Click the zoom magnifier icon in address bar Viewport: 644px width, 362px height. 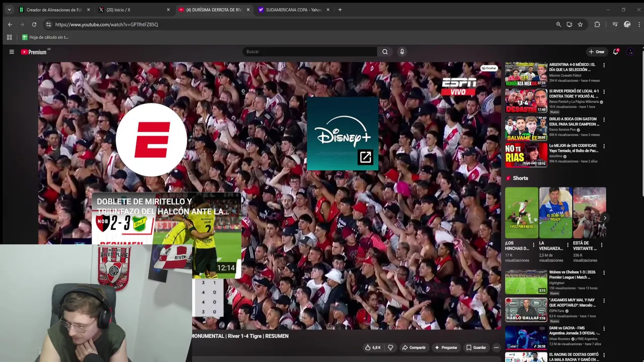(x=558, y=24)
